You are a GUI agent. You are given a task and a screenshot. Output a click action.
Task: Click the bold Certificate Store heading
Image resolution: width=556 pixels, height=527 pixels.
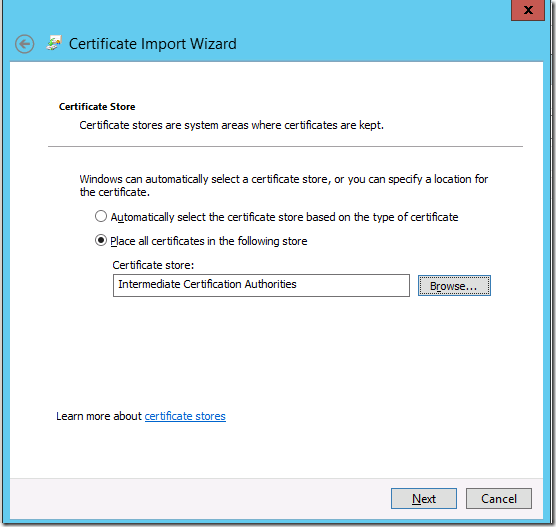[x=97, y=107]
